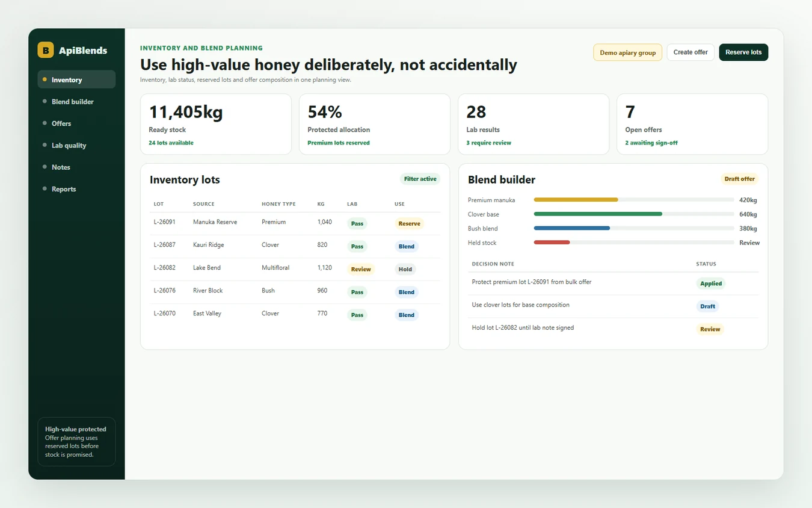Click the Filter active badge
This screenshot has width=812, height=508.
(420, 179)
